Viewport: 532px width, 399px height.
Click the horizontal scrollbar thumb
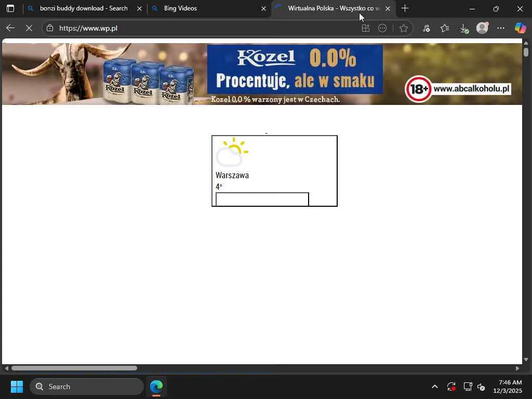pyautogui.click(x=74, y=368)
